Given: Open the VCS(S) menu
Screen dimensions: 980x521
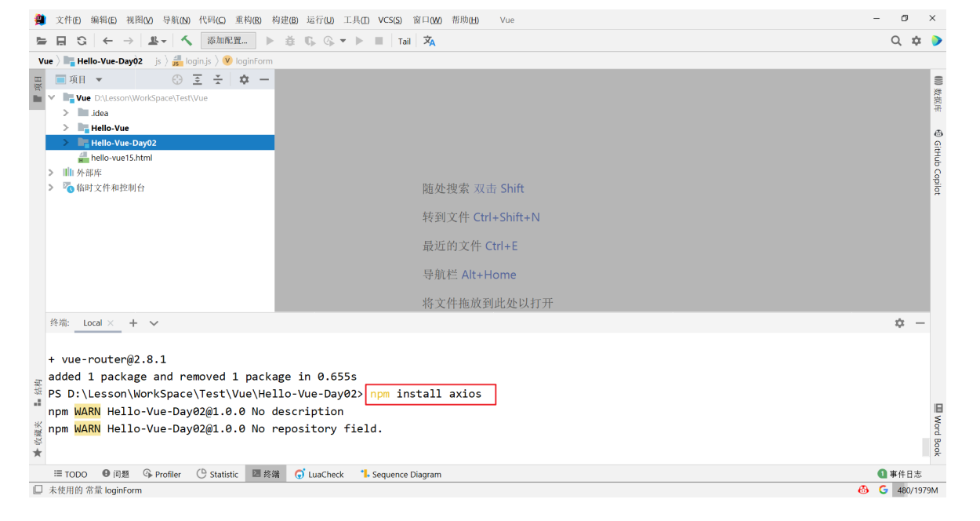Looking at the screenshot, I should click(x=390, y=20).
